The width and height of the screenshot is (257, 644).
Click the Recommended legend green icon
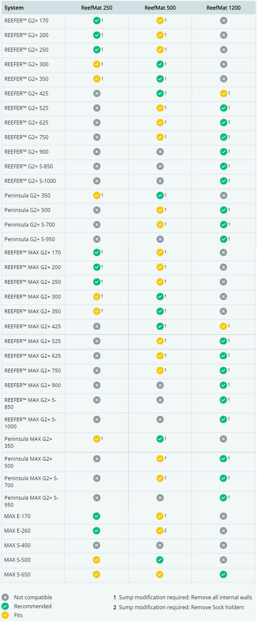(5, 606)
